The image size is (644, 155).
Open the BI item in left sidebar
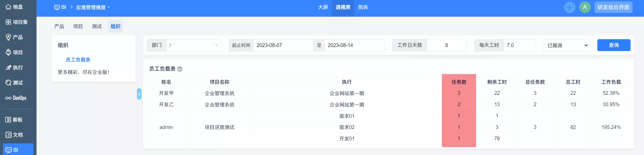(x=18, y=149)
